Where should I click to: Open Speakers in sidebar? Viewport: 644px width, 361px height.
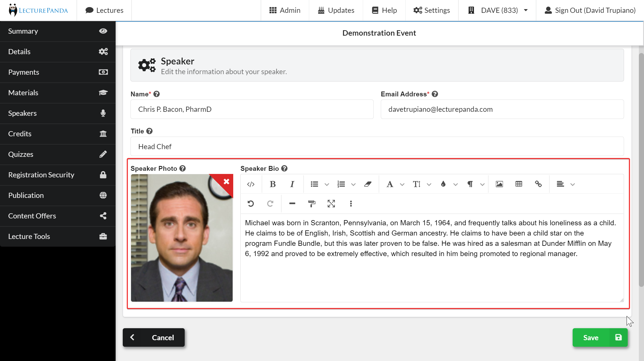click(58, 113)
